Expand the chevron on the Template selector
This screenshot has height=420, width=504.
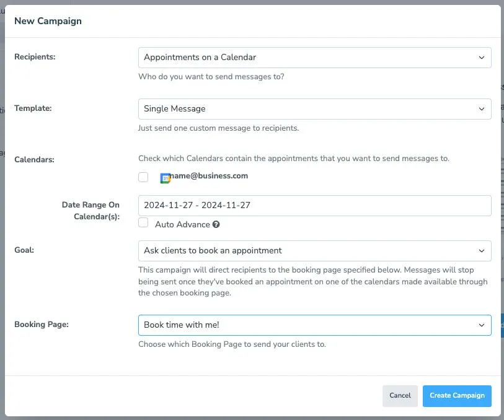(482, 108)
